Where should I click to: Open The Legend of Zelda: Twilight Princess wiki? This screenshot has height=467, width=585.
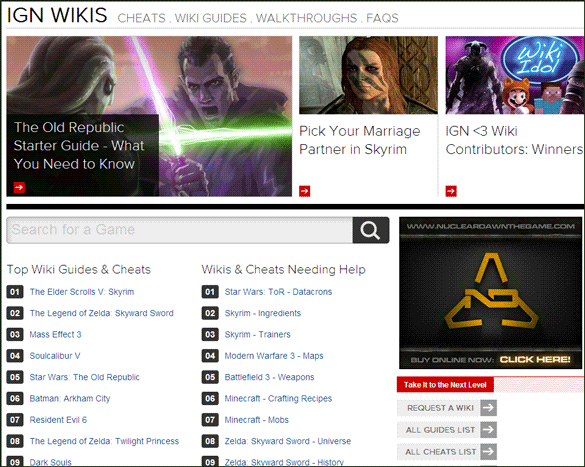tap(104, 441)
